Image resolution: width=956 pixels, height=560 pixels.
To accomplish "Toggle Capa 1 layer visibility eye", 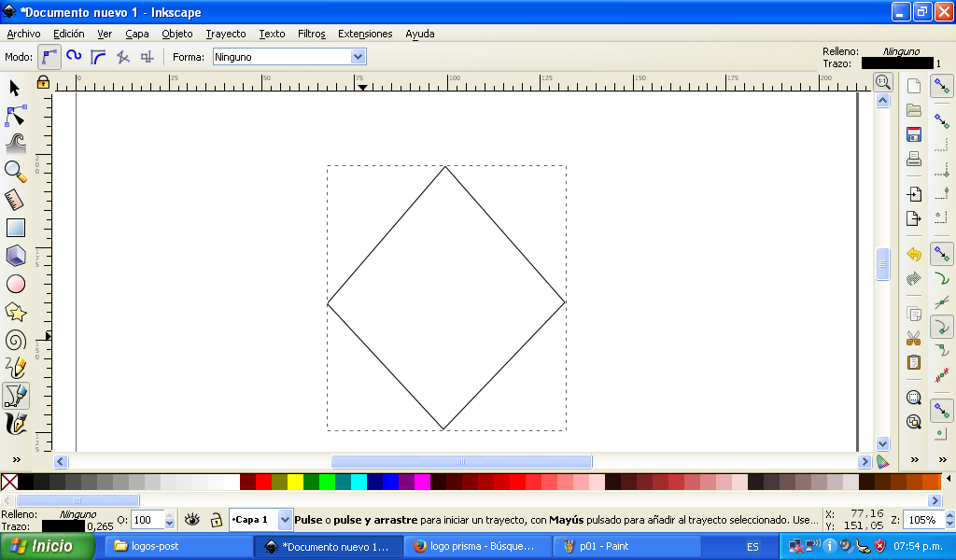I will [x=192, y=519].
